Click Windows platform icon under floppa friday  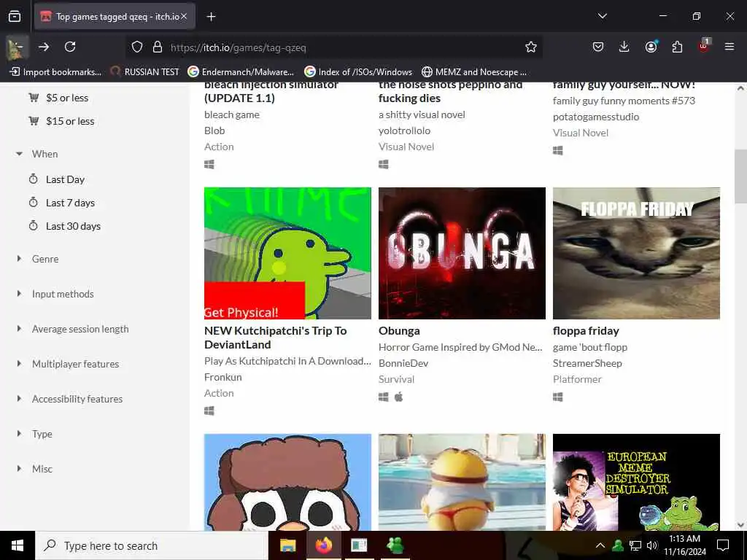558,397
